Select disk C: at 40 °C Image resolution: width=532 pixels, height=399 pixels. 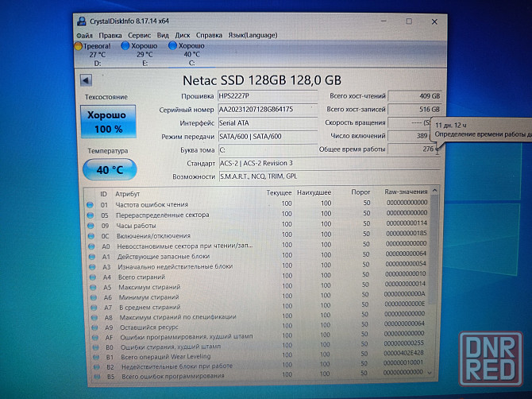pyautogui.click(x=187, y=54)
